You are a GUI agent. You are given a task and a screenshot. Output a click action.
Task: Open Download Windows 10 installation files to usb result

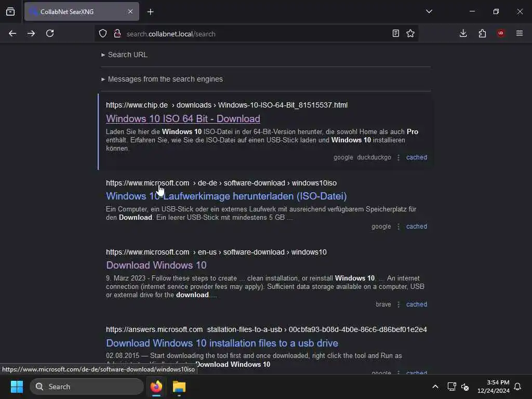[x=222, y=343]
